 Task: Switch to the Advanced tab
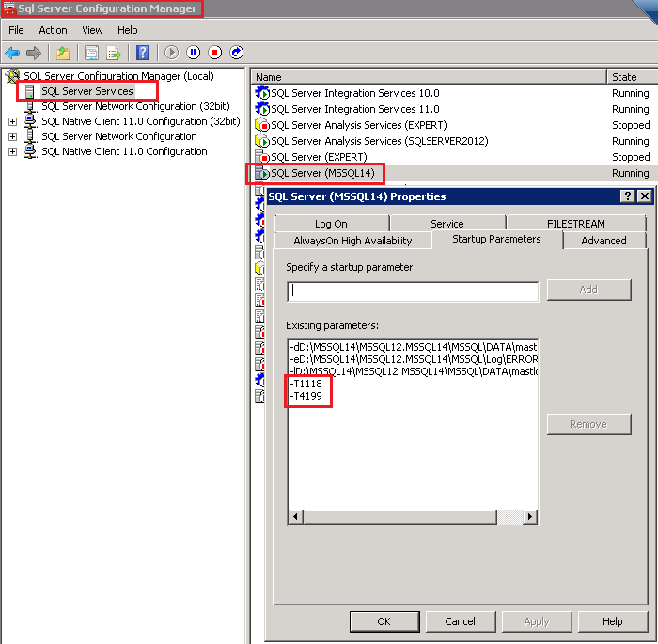coord(603,241)
